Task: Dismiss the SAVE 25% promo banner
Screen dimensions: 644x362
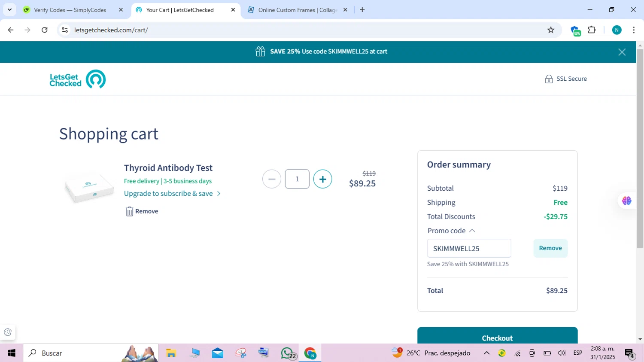Action: point(622,52)
